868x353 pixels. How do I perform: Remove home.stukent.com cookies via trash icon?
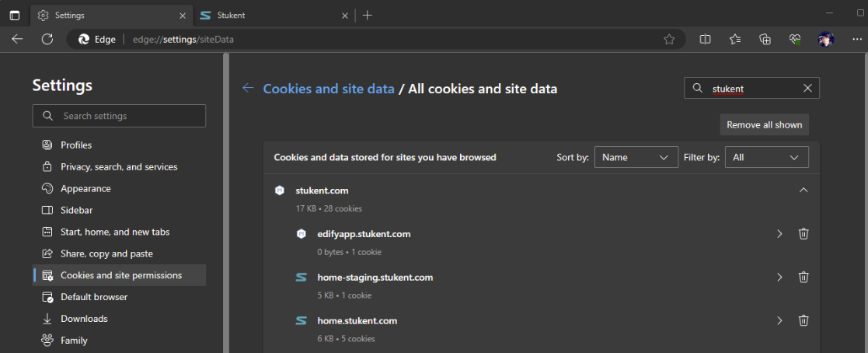(x=804, y=320)
